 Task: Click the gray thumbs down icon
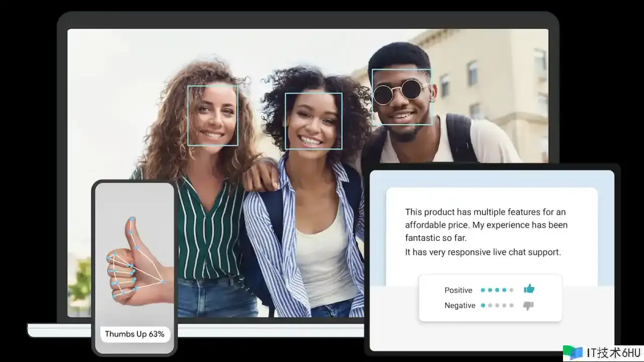528,305
